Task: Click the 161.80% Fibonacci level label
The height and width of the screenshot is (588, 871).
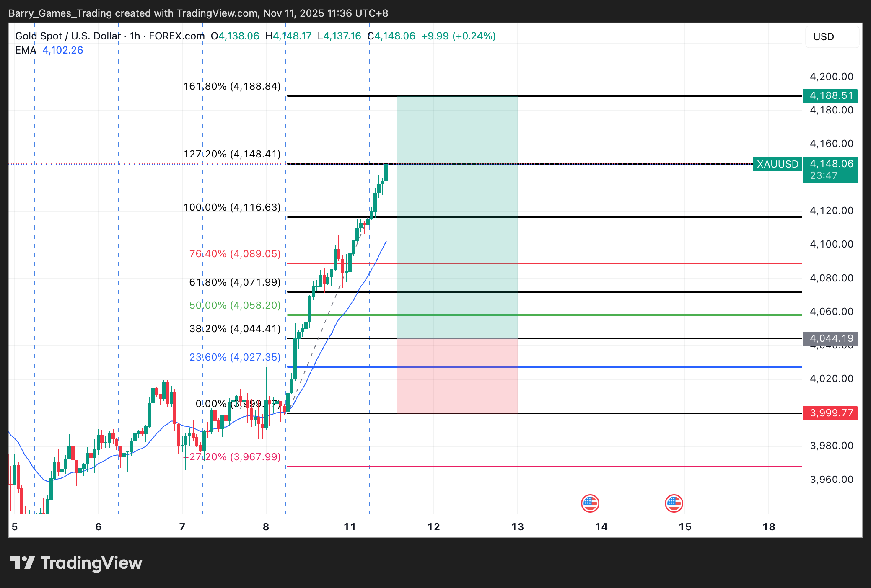Action: [x=232, y=86]
